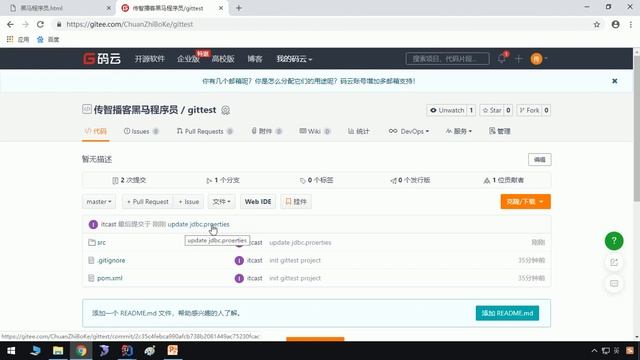Screen dimensions: 640x360
Task: Click the + Issue button
Action: 189,202
